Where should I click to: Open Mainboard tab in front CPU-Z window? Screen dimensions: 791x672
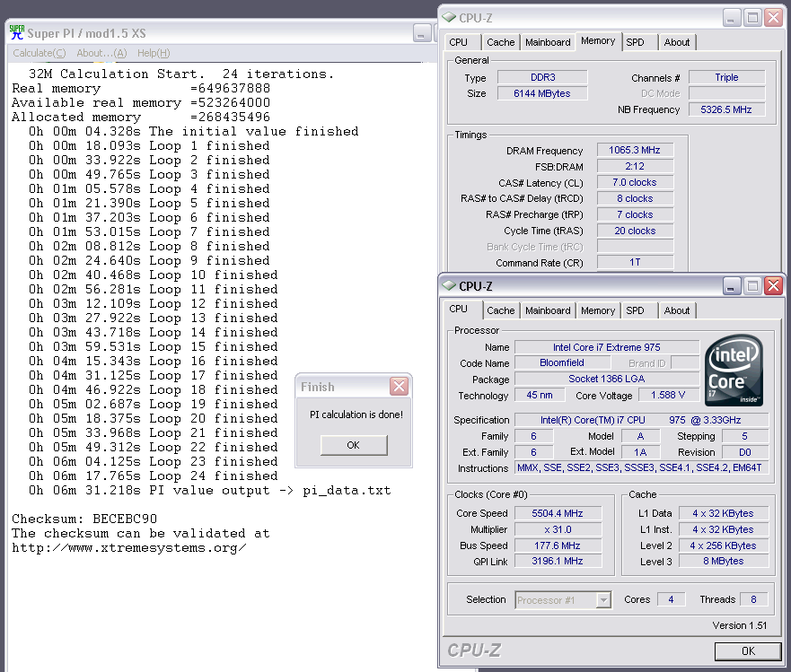548,310
